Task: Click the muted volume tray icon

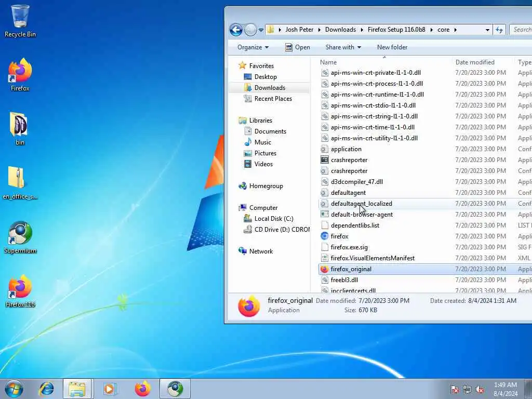Action: pos(480,389)
